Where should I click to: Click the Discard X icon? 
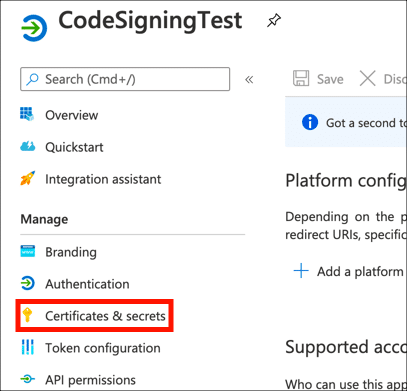pos(367,79)
